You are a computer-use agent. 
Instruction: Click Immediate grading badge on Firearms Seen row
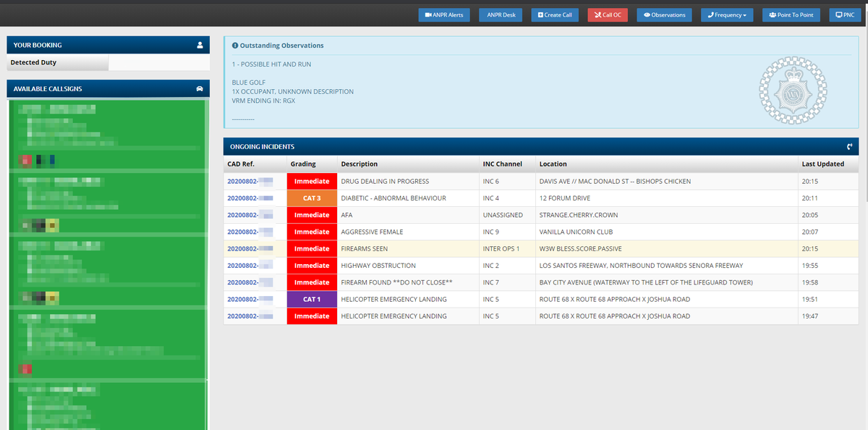pos(312,248)
